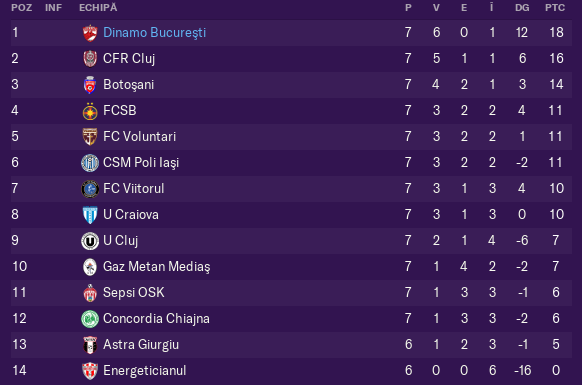This screenshot has height=385, width=582.
Task: Click the Dinamo București club crest
Action: click(90, 33)
